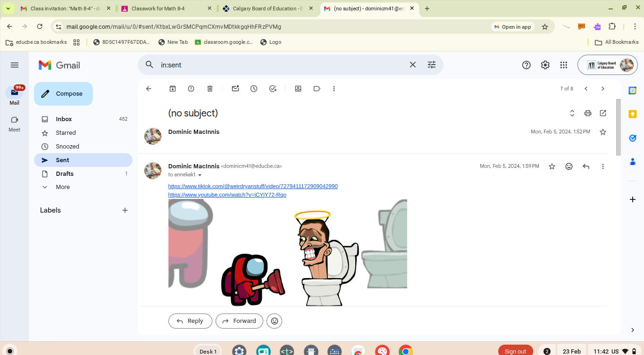Hide the side panel with chevron
Screen dimensions: 644x355
(633, 330)
